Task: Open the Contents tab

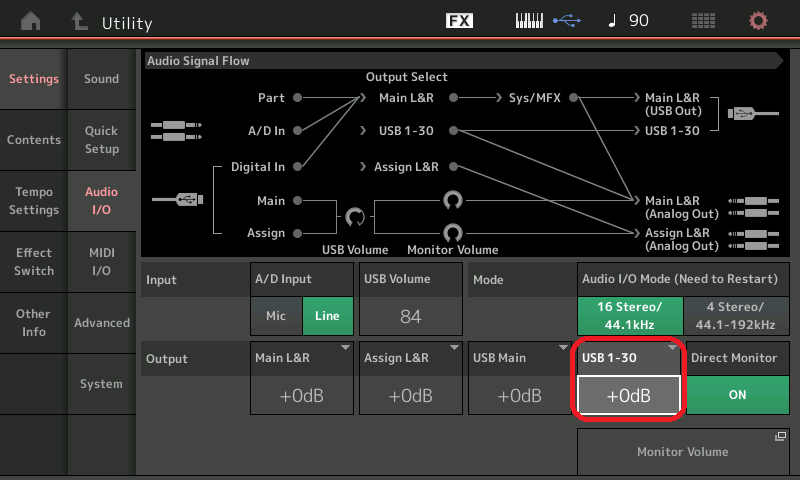Action: (x=34, y=140)
